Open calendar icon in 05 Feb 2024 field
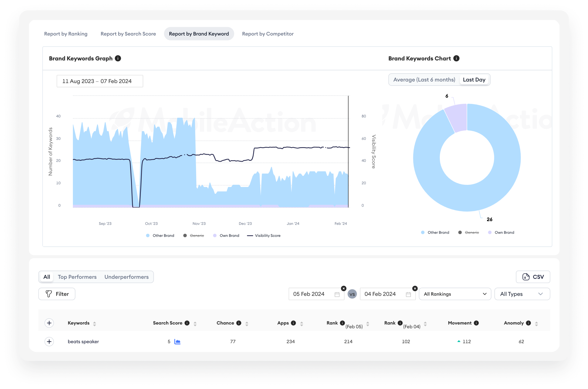Screen dimensions: 588x389 [x=337, y=295]
